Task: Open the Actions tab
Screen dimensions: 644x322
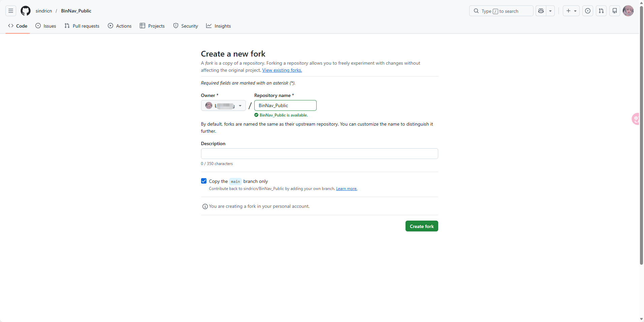Action: pos(120,26)
